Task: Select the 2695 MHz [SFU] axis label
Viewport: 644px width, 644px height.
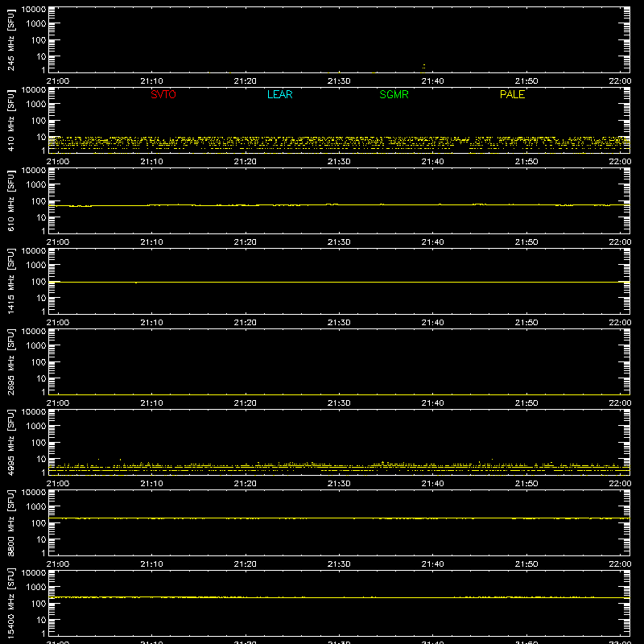Action: (10, 361)
